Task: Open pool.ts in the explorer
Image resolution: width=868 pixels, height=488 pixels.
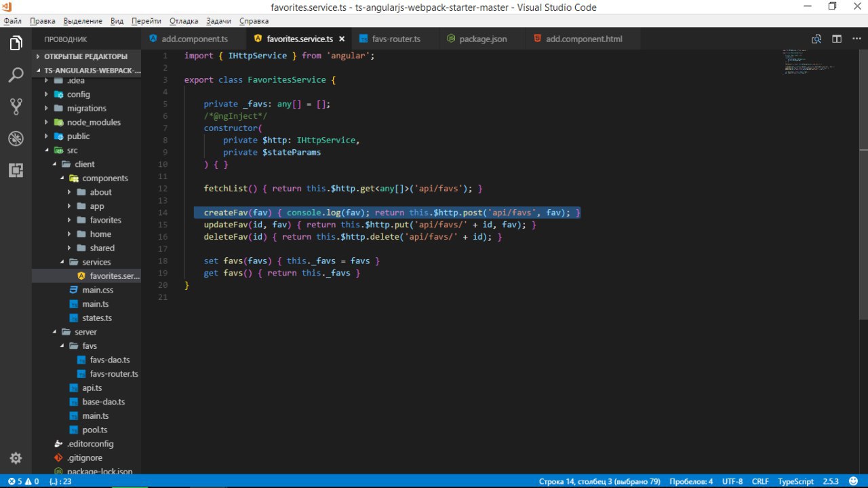Action: (x=87, y=430)
